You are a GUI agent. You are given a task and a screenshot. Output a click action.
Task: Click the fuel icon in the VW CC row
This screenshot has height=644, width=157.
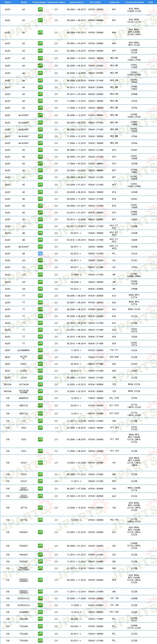coord(40,421)
